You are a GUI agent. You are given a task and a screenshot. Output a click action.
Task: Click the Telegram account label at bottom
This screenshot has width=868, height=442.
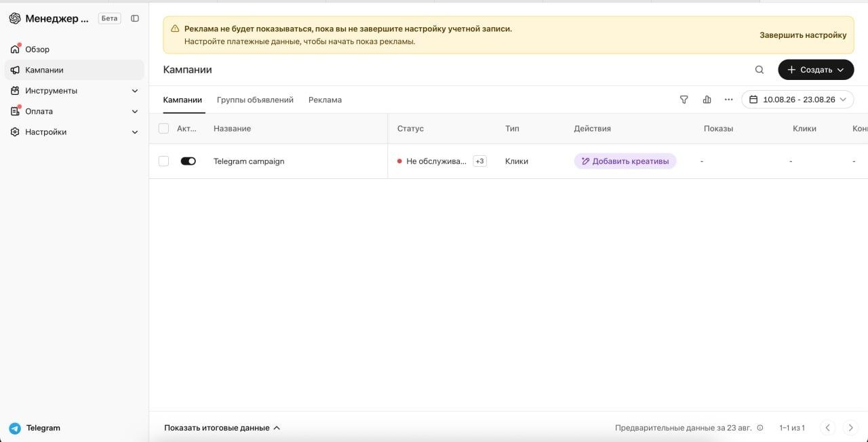[x=43, y=428]
